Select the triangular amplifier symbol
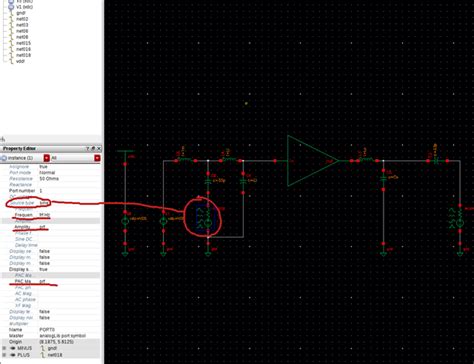474x364 pixels. (x=312, y=161)
